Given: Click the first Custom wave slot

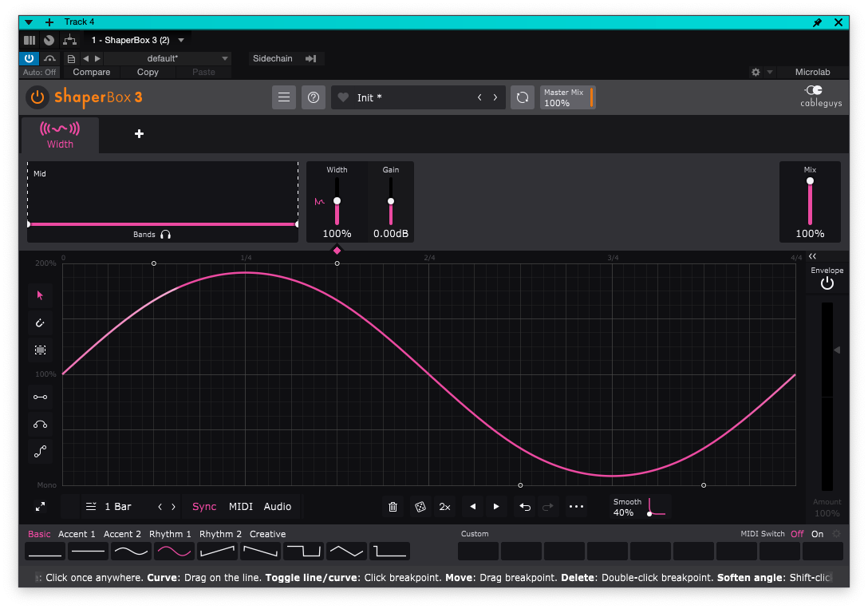Looking at the screenshot, I should click(479, 552).
